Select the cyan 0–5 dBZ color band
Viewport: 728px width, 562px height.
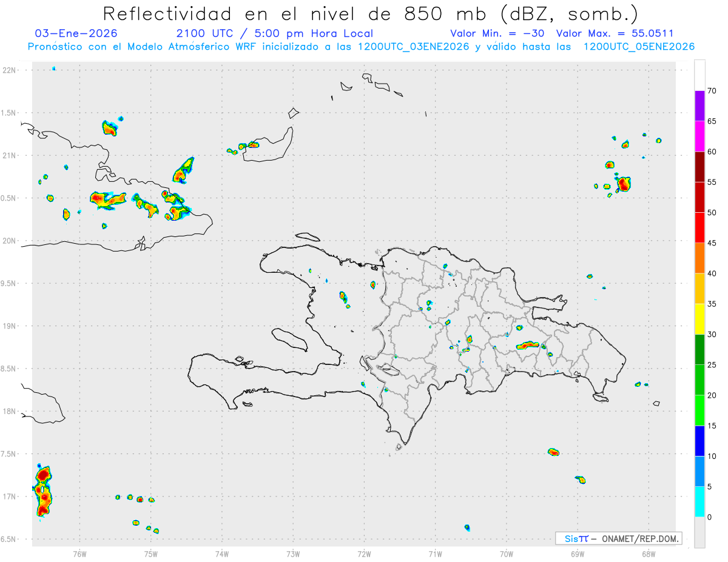pos(699,502)
